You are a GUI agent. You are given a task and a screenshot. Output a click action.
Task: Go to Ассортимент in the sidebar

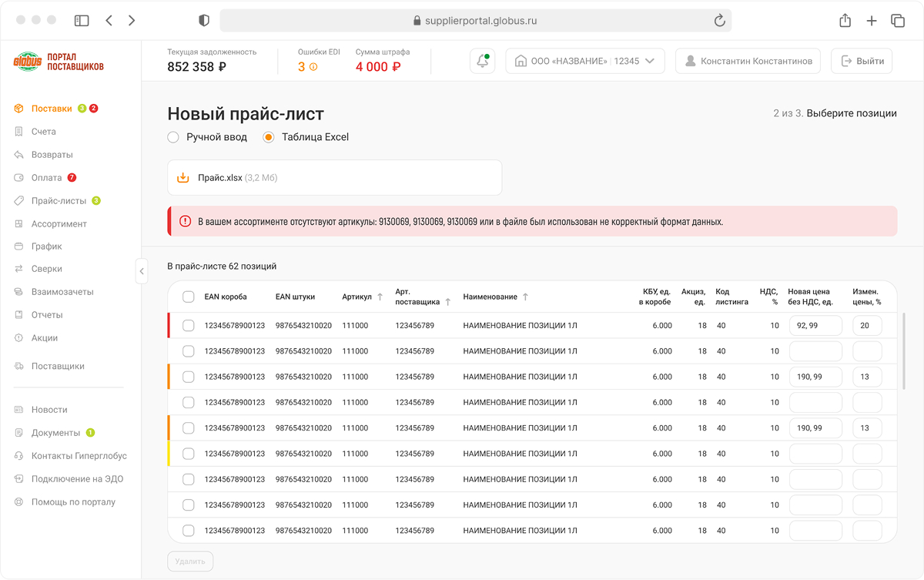(x=59, y=224)
